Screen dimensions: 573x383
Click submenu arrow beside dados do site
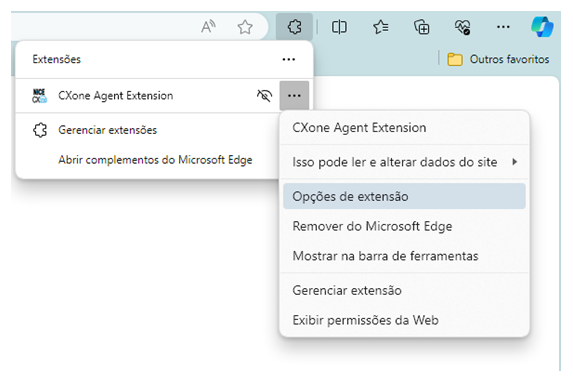click(x=515, y=162)
